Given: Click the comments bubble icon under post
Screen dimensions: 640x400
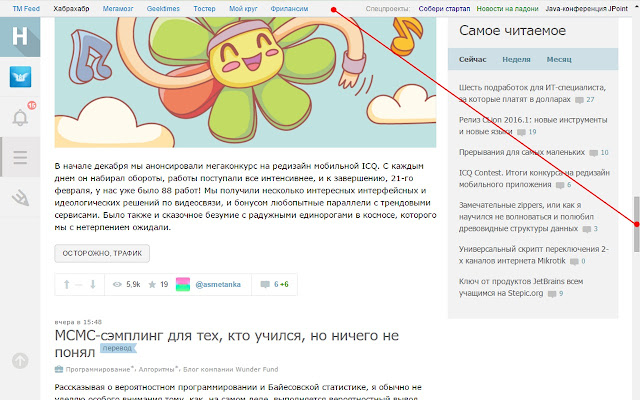Looking at the screenshot, I should pyautogui.click(x=265, y=284).
